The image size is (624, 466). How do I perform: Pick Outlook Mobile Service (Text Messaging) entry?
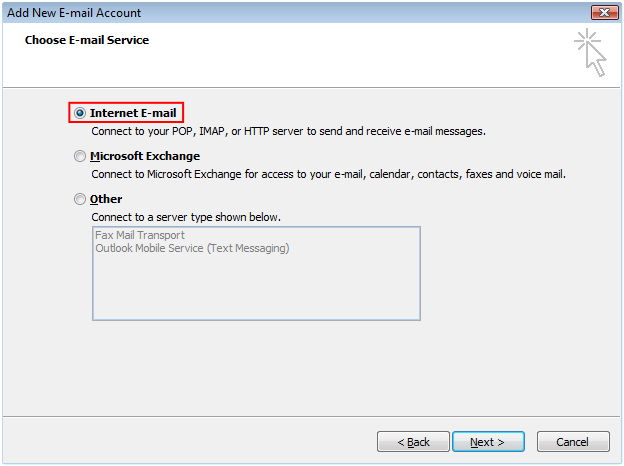tap(192, 248)
